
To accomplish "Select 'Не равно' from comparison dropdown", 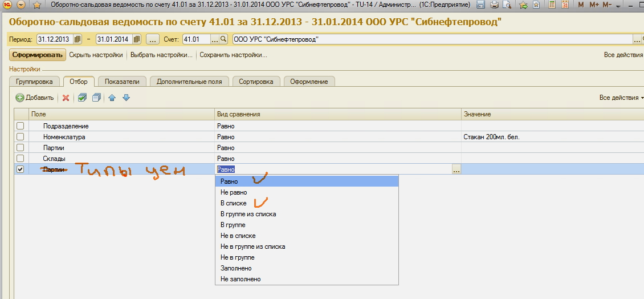I will pyautogui.click(x=234, y=192).
